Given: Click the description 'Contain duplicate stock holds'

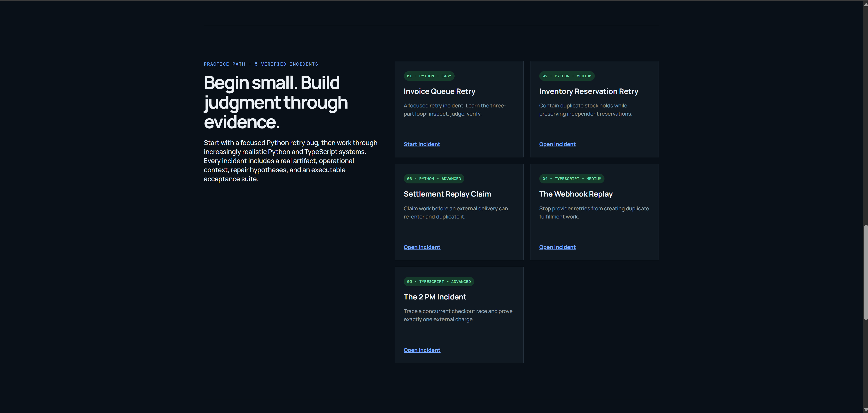Looking at the screenshot, I should tap(586, 110).
